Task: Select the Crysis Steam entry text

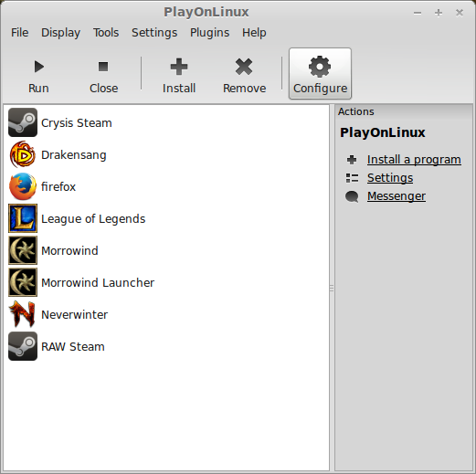Action: [x=77, y=123]
